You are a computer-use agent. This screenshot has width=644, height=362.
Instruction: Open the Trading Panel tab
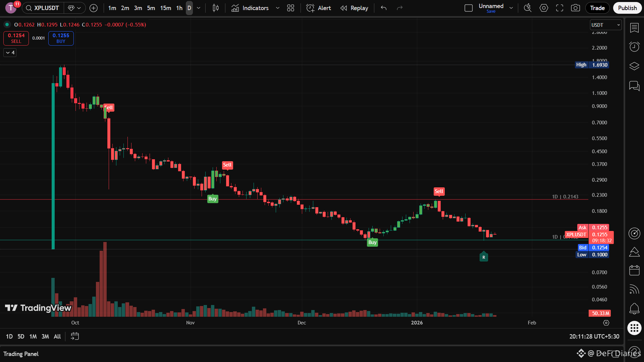point(21,354)
